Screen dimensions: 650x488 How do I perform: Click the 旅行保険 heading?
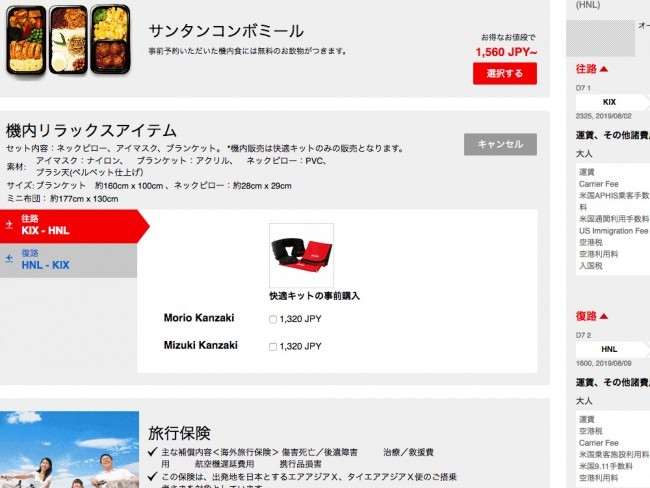coord(179,433)
